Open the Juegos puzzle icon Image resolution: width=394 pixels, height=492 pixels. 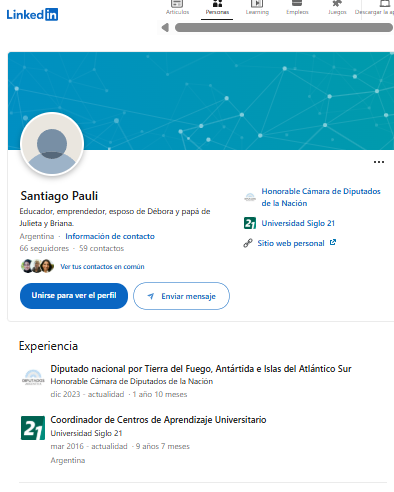pos(337,4)
